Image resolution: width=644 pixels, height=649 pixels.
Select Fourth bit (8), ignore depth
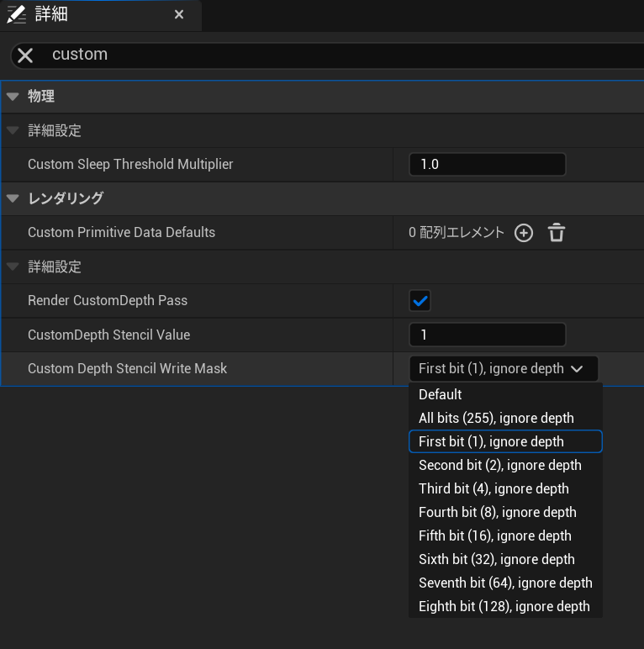click(x=505, y=513)
